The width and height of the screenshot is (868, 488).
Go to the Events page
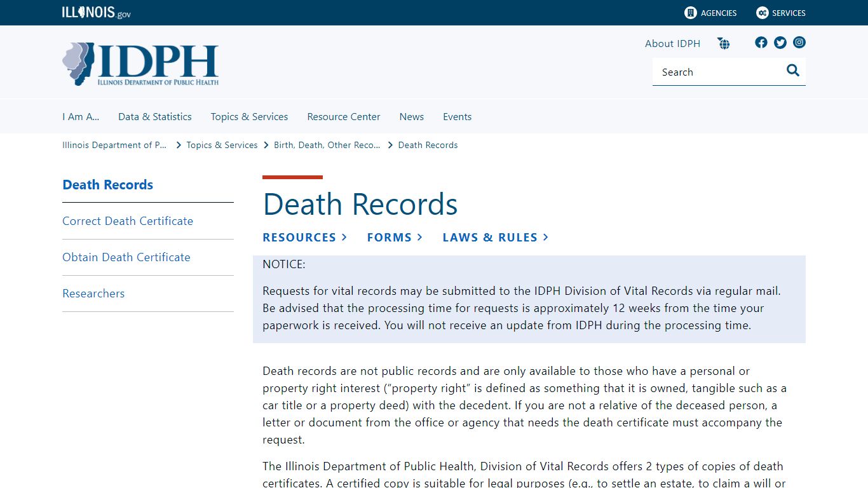tap(458, 117)
